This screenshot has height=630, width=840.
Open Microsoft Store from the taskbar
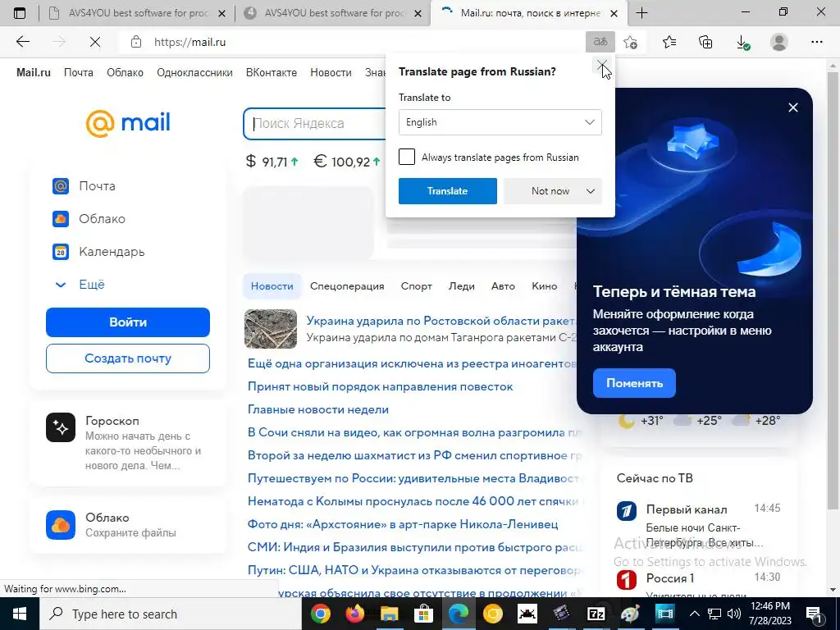pos(423,614)
